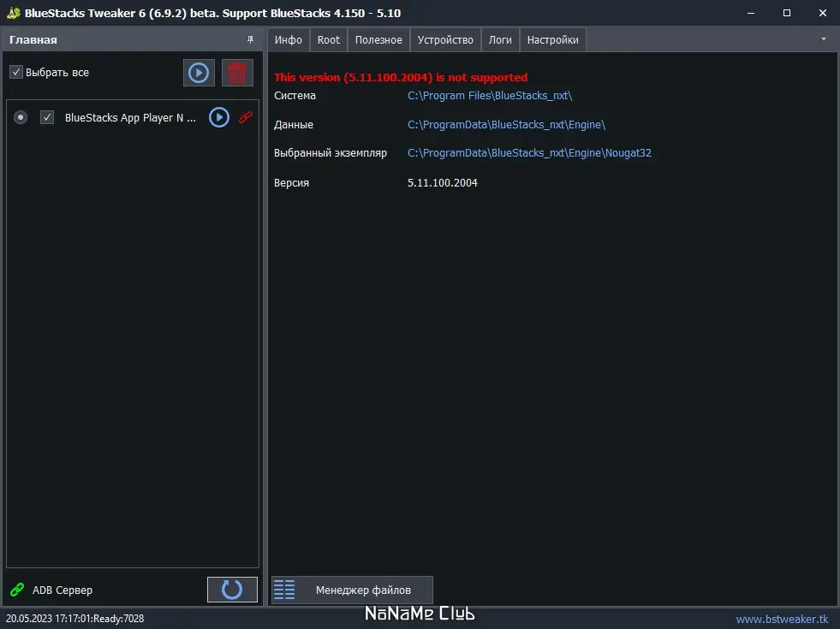This screenshot has height=629, width=840.
Task: Select the BlueStacks App Player radio button
Action: pos(21,117)
